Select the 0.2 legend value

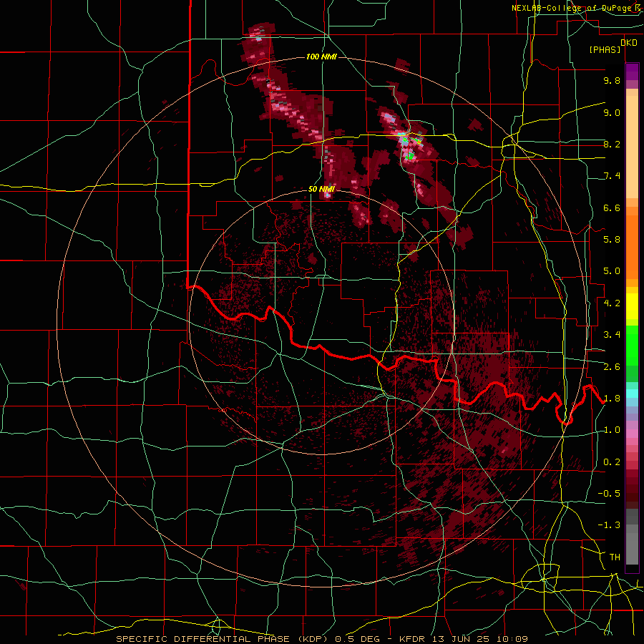click(612, 462)
